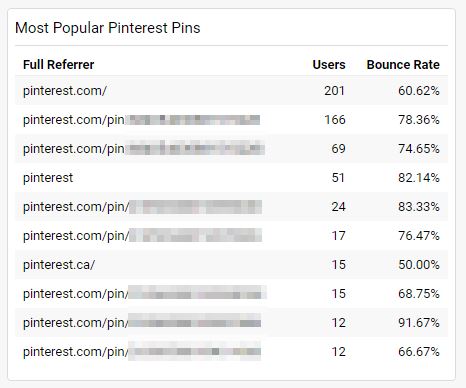The width and height of the screenshot is (466, 388).
Task: Select the plain pinterest referrer row
Action: point(231,178)
